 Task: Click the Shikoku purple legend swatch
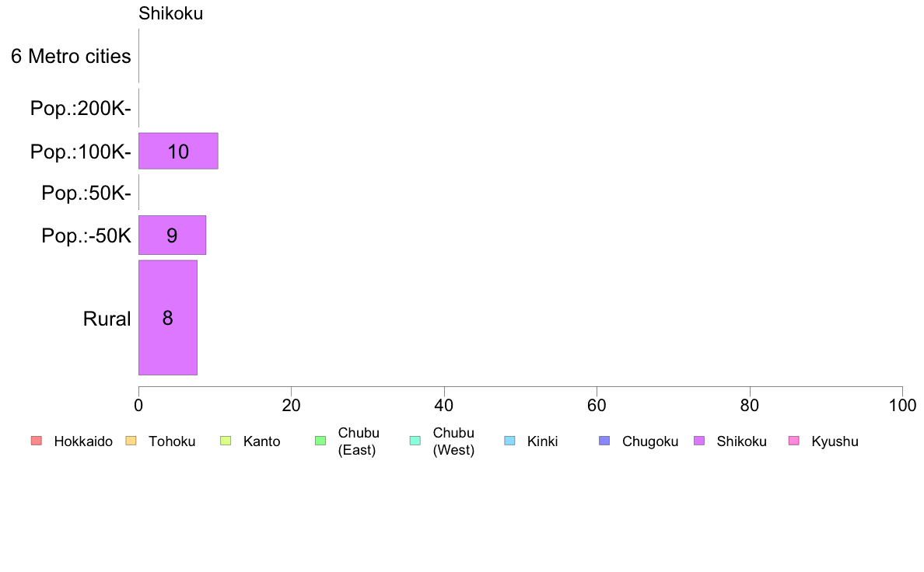click(x=699, y=441)
